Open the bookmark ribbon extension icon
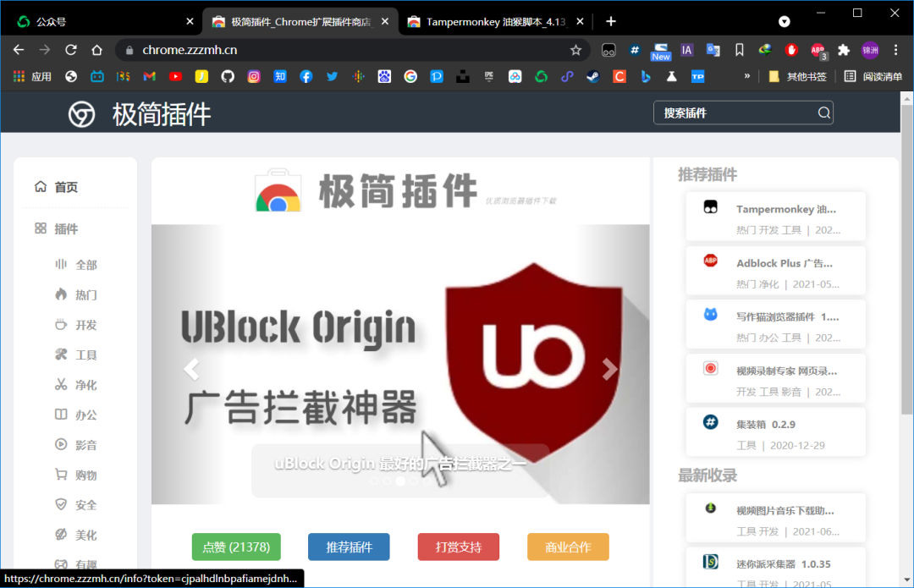Viewport: 914px width, 588px height. tap(739, 50)
